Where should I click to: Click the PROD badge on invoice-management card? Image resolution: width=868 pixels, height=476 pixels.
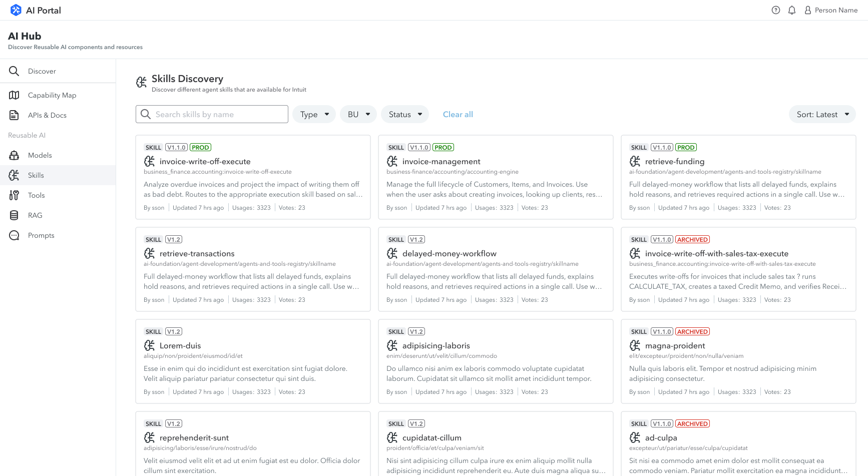click(443, 147)
